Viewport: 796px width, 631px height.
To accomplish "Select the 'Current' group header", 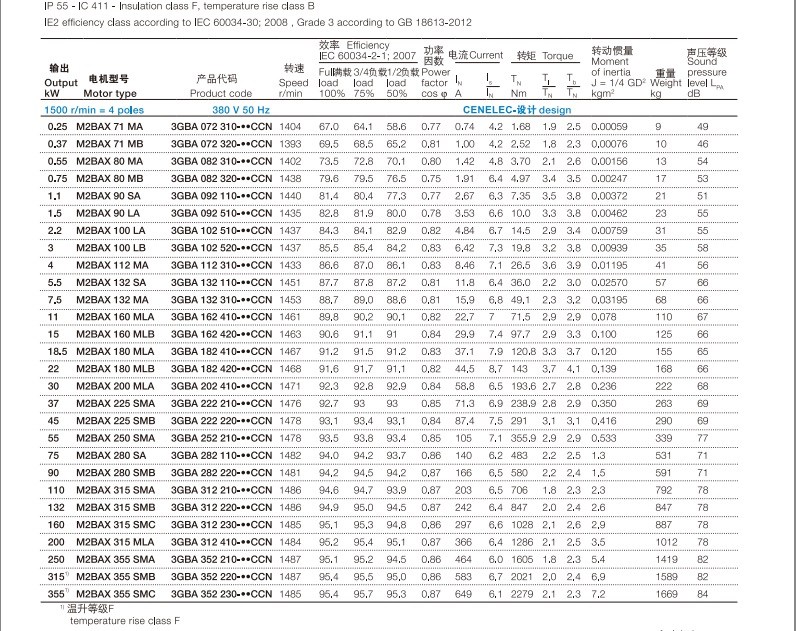I will click(x=476, y=55).
